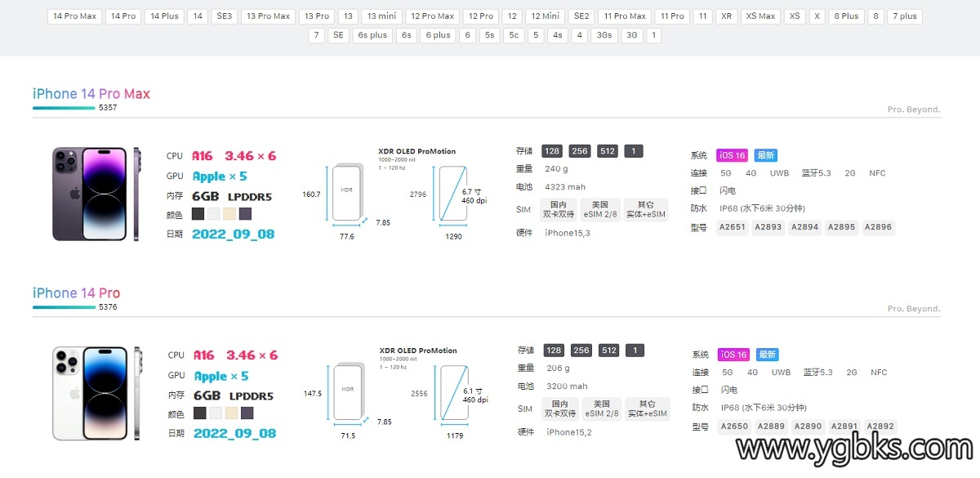This screenshot has height=478, width=980.
Task: Click the 6.1-inch screen resolution diagram
Action: point(454,394)
